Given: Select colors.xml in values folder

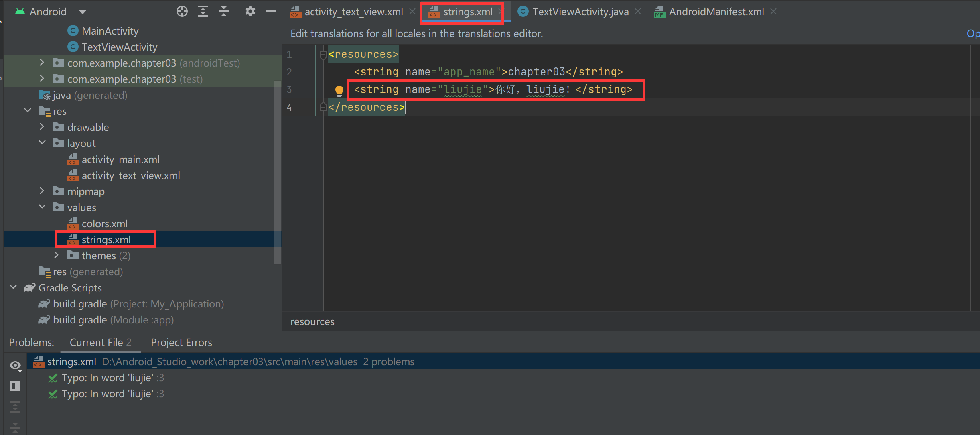Looking at the screenshot, I should coord(104,224).
